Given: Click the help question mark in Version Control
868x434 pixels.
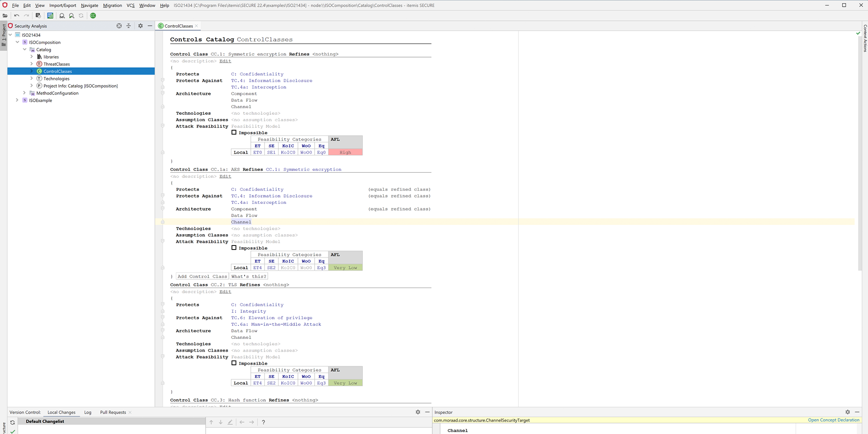Looking at the screenshot, I should pos(263,422).
